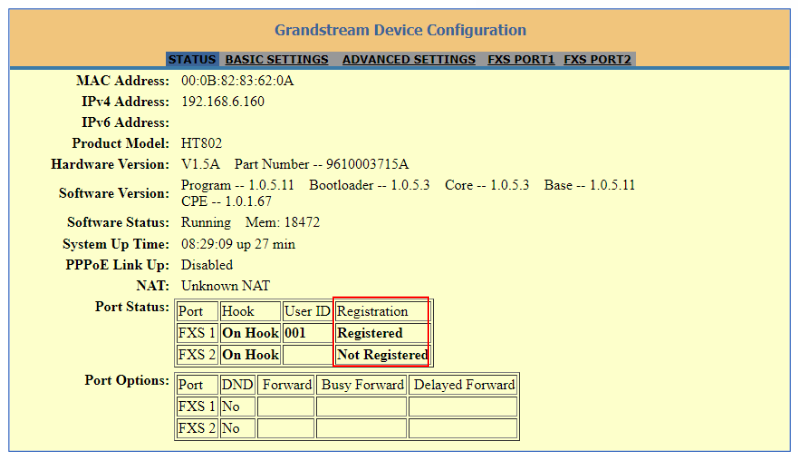Click the User ID column header

click(x=307, y=311)
